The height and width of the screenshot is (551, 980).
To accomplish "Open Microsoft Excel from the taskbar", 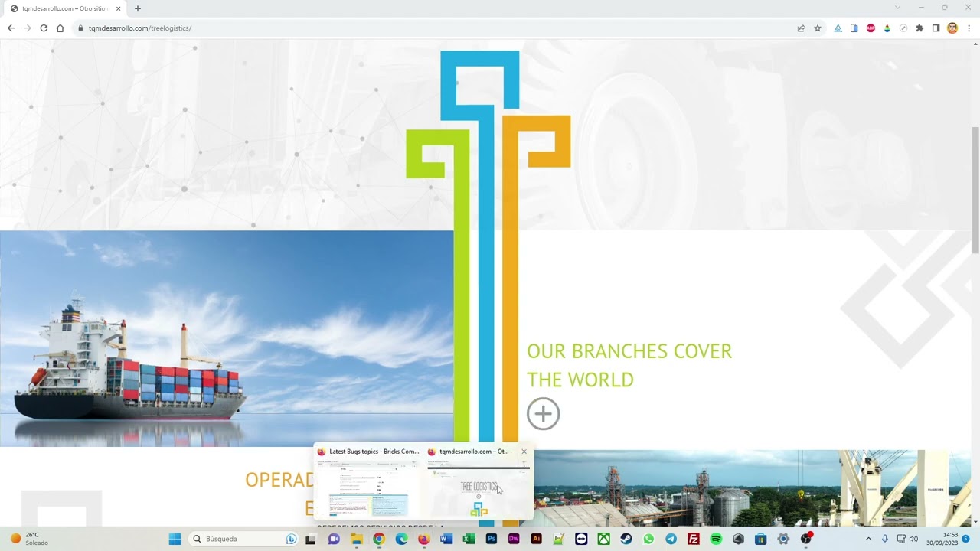I will [469, 539].
